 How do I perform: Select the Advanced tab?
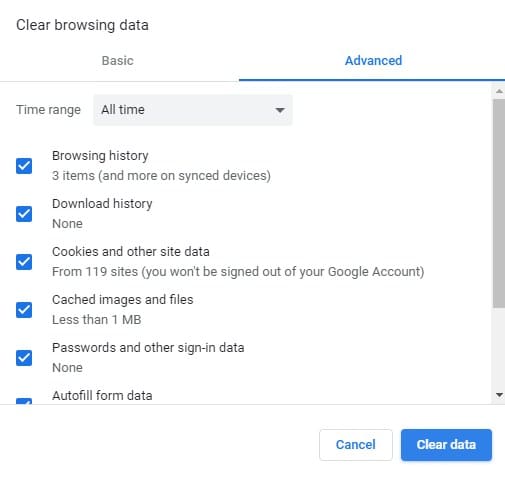click(373, 61)
